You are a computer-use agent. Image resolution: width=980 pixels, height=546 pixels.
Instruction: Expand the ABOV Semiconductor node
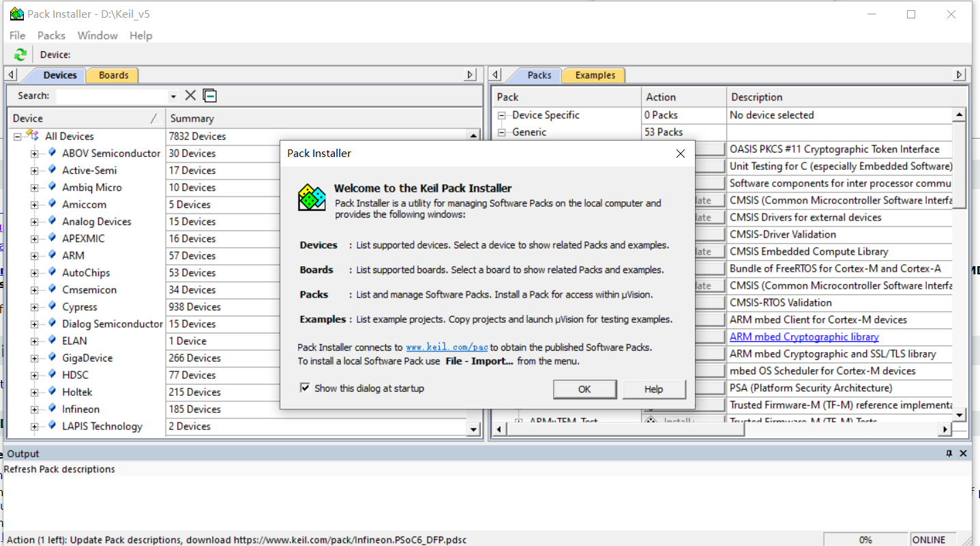point(34,154)
